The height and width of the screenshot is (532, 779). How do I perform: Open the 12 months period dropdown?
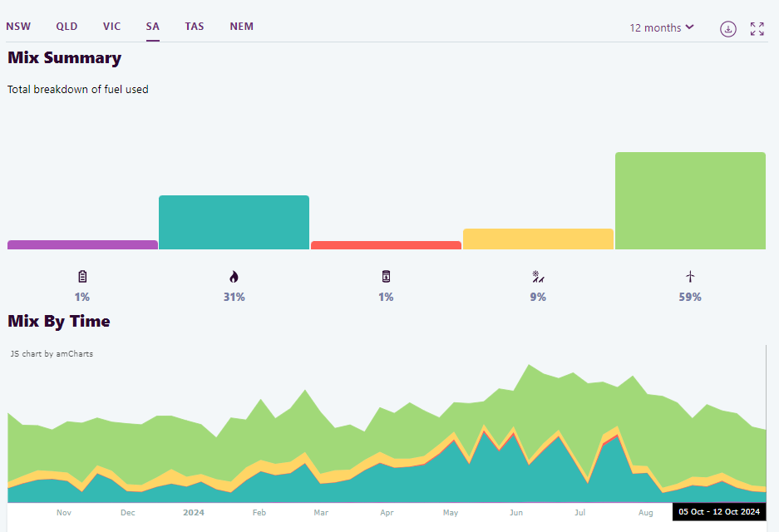(x=661, y=28)
